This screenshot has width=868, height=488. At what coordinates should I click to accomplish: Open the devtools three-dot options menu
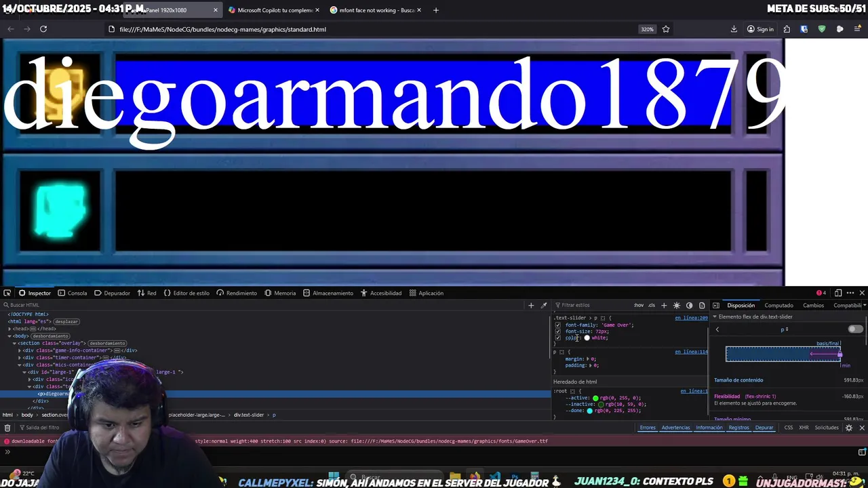850,293
